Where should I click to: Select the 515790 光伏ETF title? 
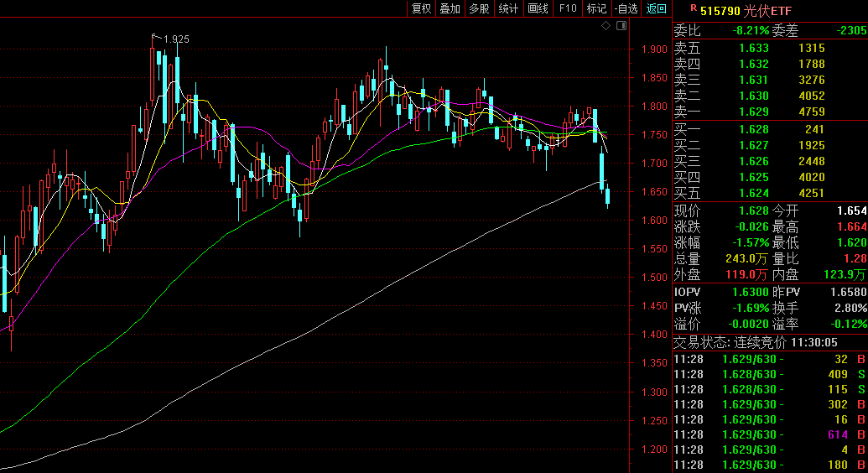[746, 11]
